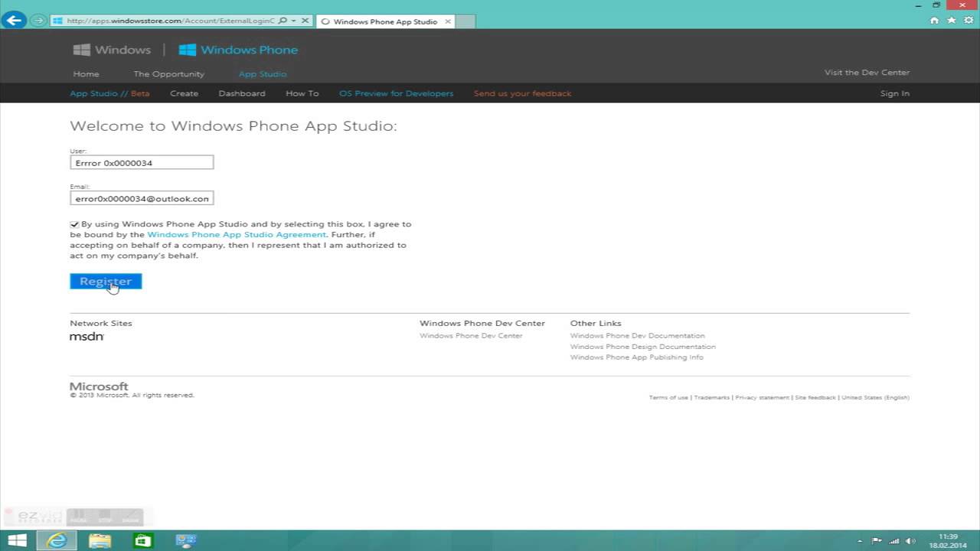Screen dimensions: 980x551
Task: Open the How To submenu item
Action: coord(302,93)
